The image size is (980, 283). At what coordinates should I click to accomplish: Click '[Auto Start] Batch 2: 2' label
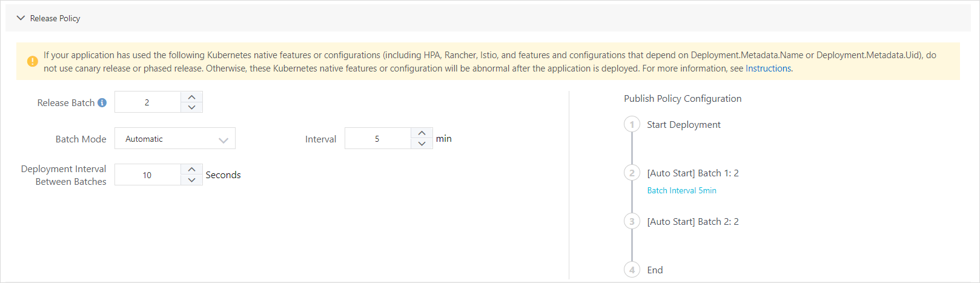[x=692, y=222]
